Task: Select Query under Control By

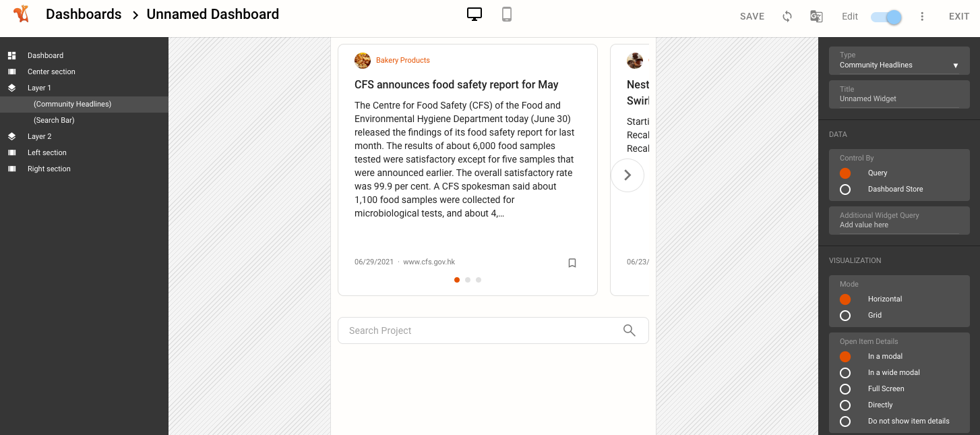Action: [845, 173]
